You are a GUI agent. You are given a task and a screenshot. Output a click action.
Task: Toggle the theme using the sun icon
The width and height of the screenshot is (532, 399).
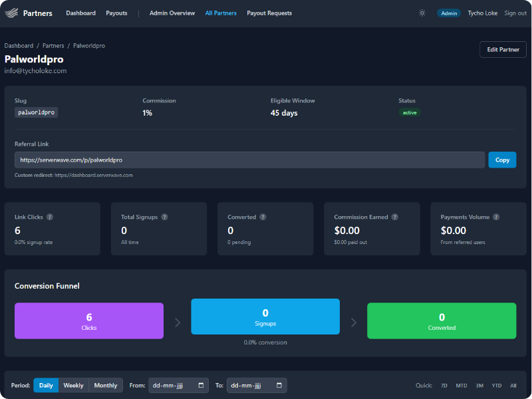click(x=422, y=13)
